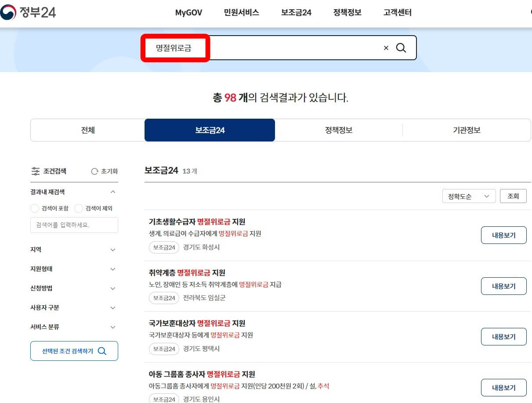The height and width of the screenshot is (403, 532).
Task: Click the 조회 button
Action: pos(513,196)
